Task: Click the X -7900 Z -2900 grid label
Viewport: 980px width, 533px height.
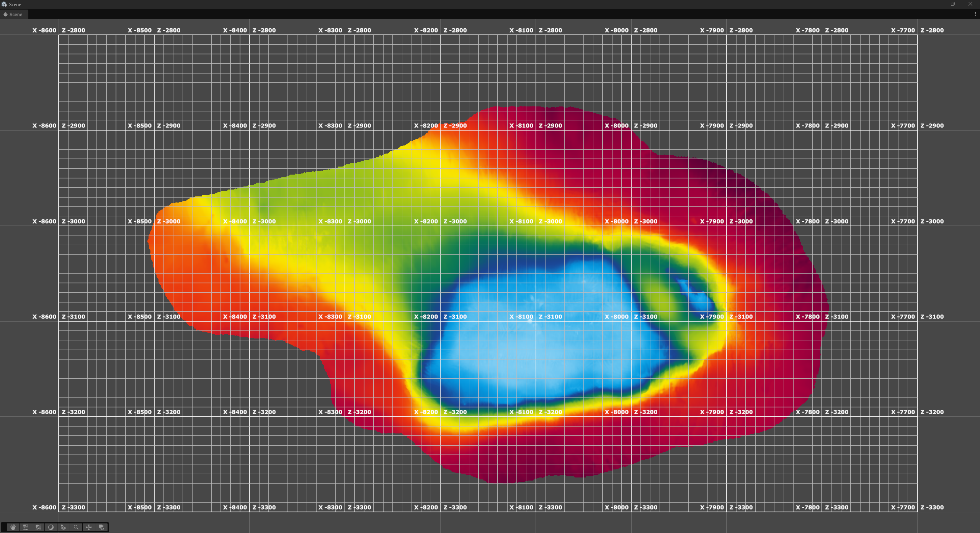Action: tap(726, 126)
